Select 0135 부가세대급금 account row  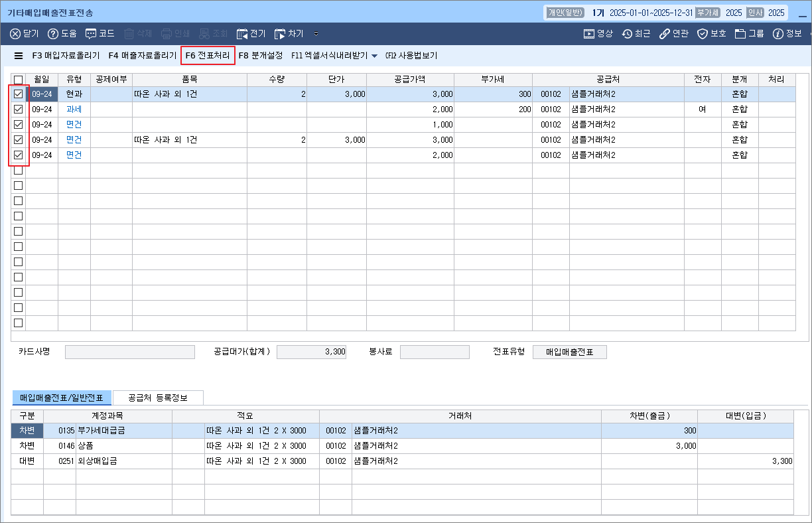tap(402, 431)
